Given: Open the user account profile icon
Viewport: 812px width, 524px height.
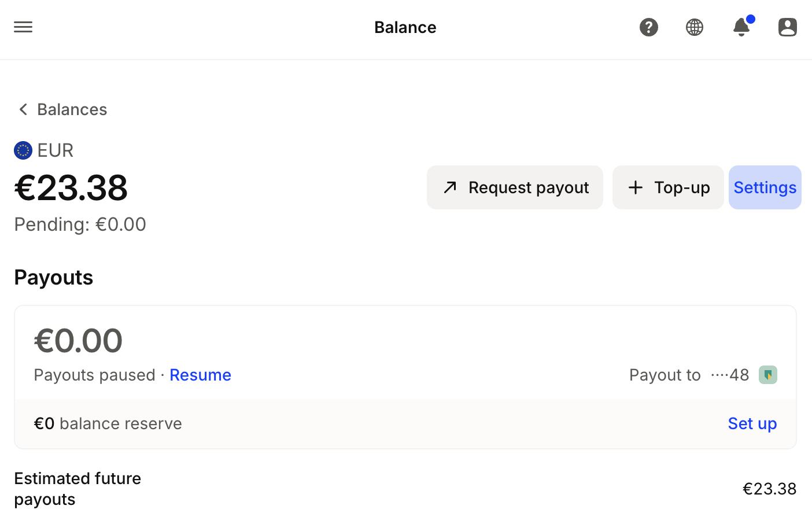Looking at the screenshot, I should (x=788, y=27).
